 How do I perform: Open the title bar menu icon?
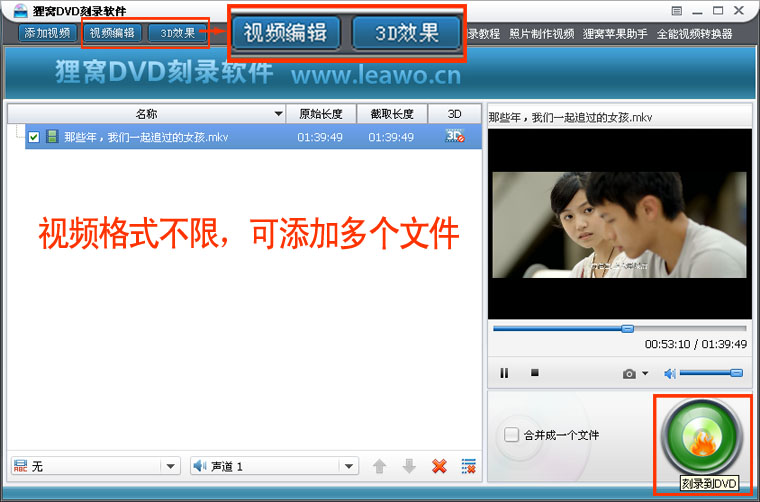pos(677,10)
